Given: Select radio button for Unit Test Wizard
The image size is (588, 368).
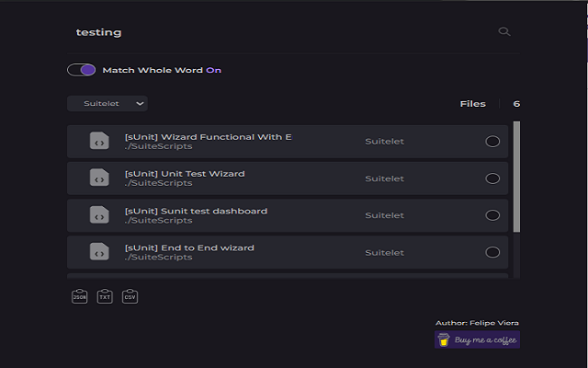Looking at the screenshot, I should tap(492, 178).
